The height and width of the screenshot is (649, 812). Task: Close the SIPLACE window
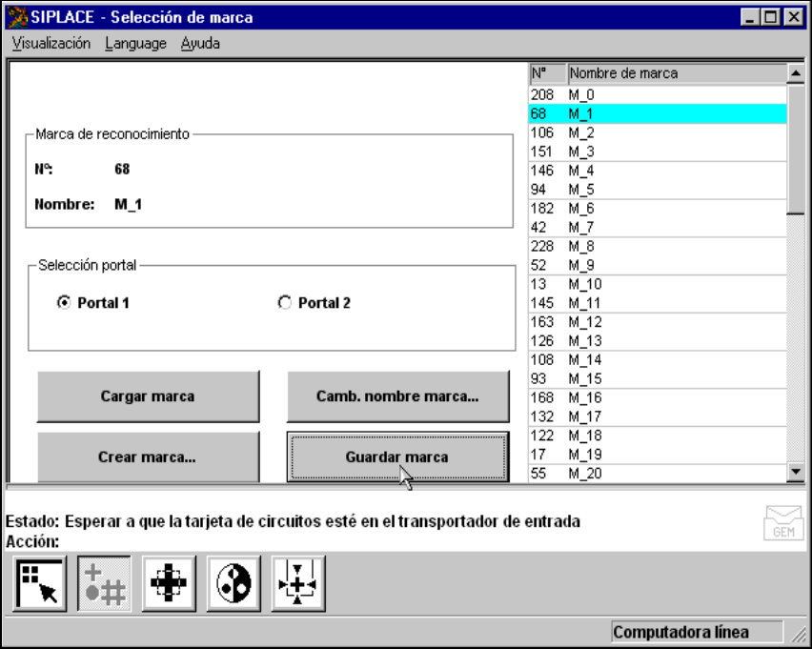click(793, 17)
